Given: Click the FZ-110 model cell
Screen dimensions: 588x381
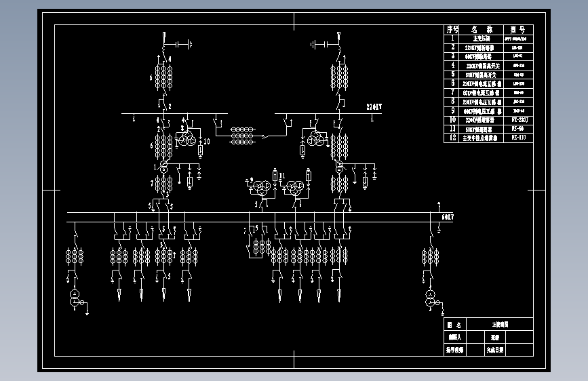Looking at the screenshot, I should point(519,138).
